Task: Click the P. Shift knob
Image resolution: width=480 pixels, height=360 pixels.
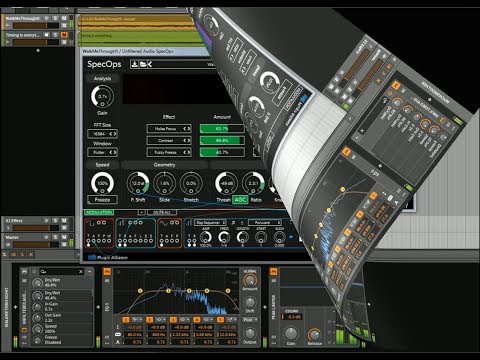Action: (x=138, y=183)
